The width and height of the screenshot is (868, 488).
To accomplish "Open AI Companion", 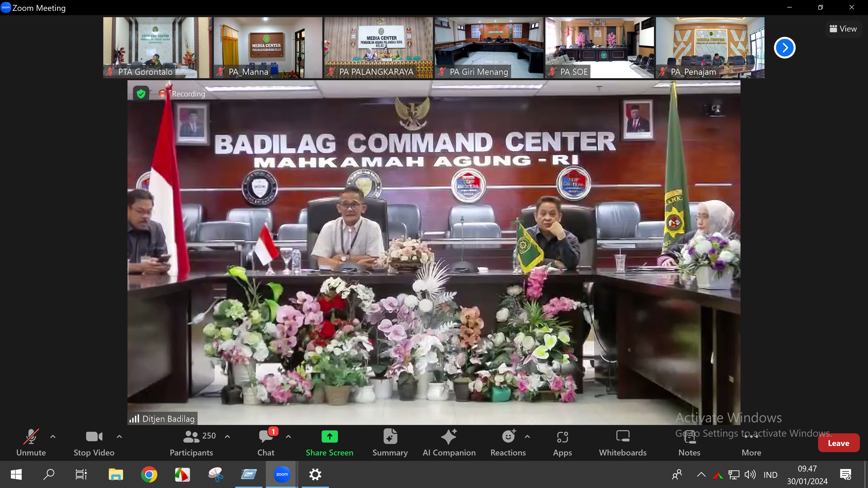I will click(449, 442).
